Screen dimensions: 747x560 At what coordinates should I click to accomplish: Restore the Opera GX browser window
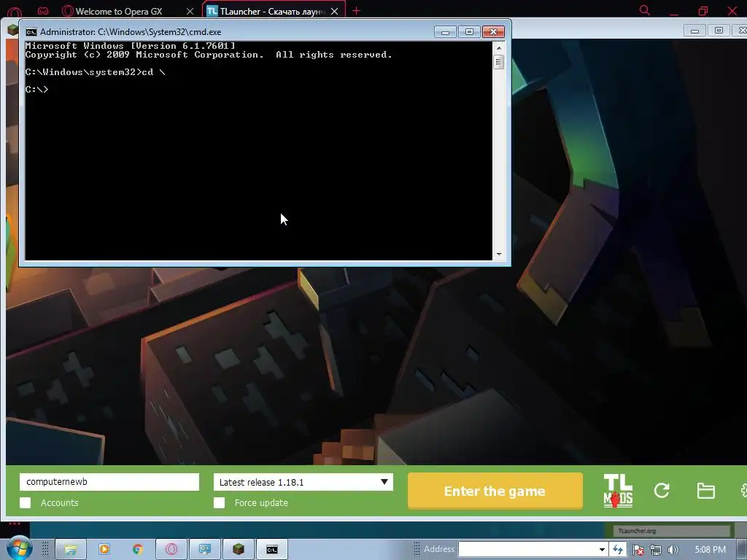point(703,10)
